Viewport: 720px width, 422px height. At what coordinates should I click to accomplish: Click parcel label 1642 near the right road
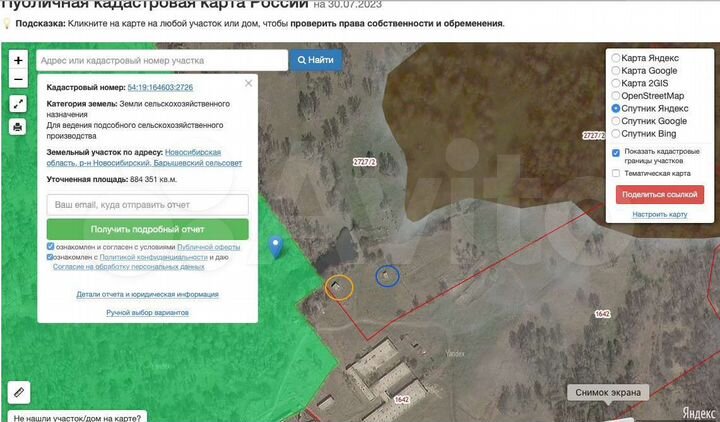click(602, 314)
